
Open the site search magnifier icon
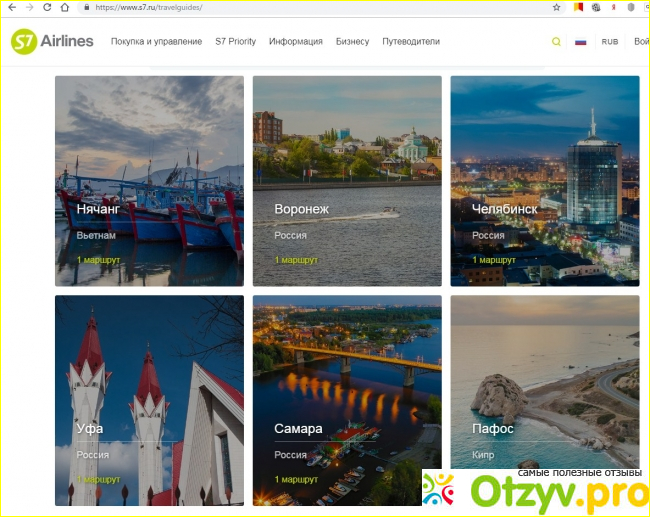(556, 42)
